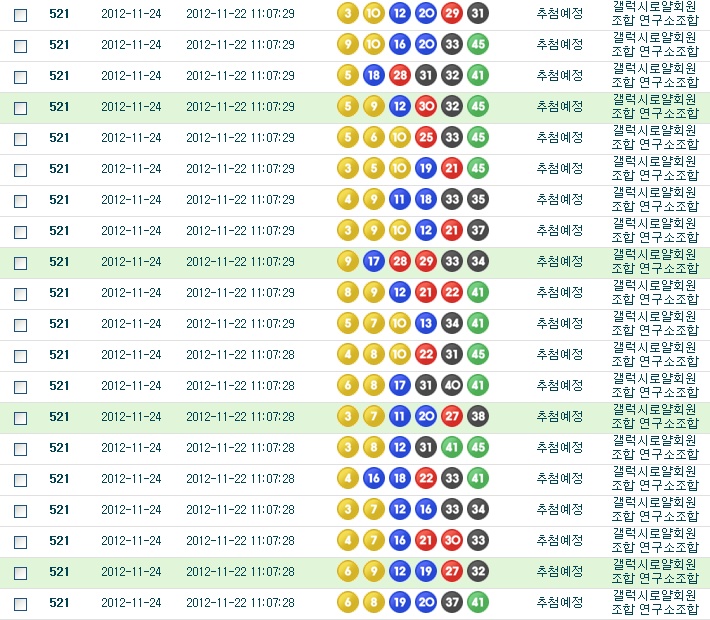Click ball 37 in the 6-8-19-20 row
Image resolution: width=710 pixels, height=620 pixels.
(x=452, y=603)
